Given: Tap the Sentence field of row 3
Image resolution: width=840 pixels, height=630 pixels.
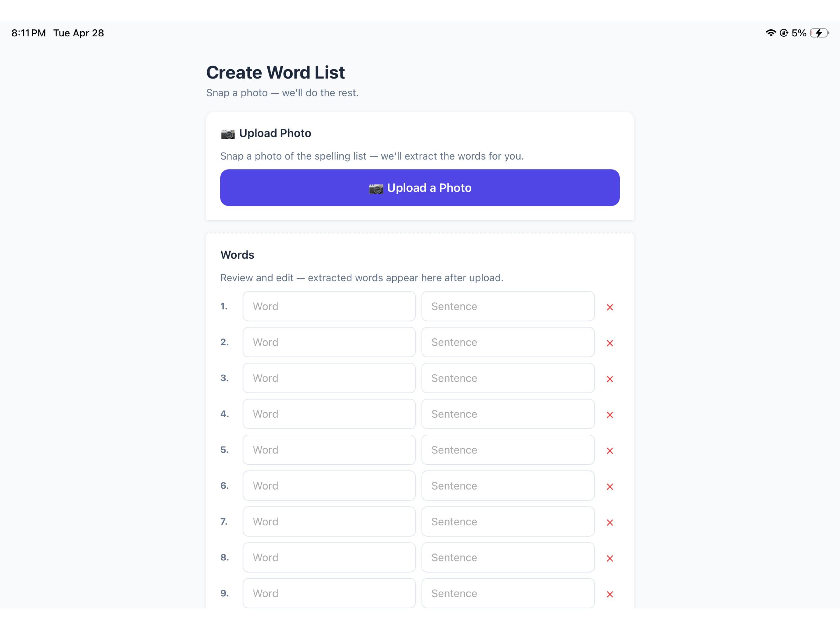Looking at the screenshot, I should click(508, 378).
